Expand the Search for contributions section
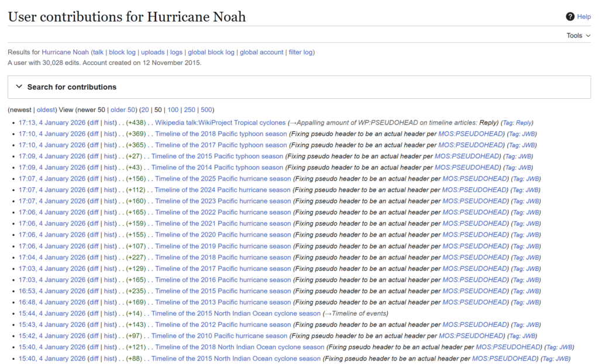Image resolution: width=599 pixels, height=364 pixels. point(72,87)
